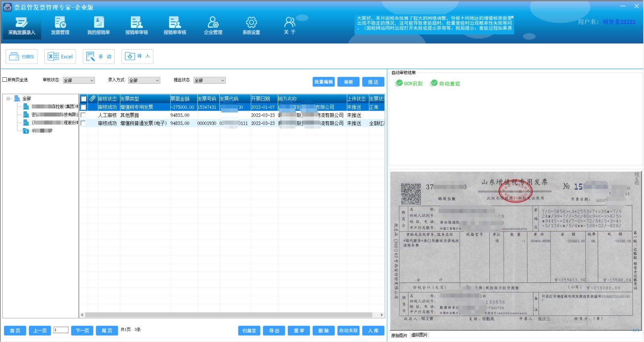
Task: Click the 关于 person icon
Action: click(x=289, y=26)
